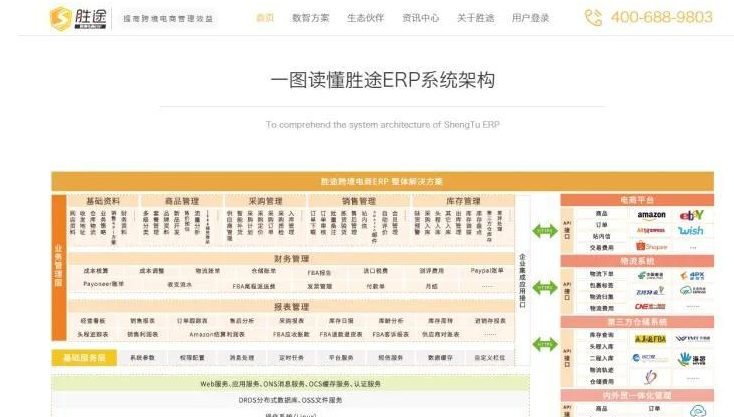Click 物流下单 in 物流系统 panel
Image resolution: width=734 pixels, height=417 pixels.
pos(602,274)
